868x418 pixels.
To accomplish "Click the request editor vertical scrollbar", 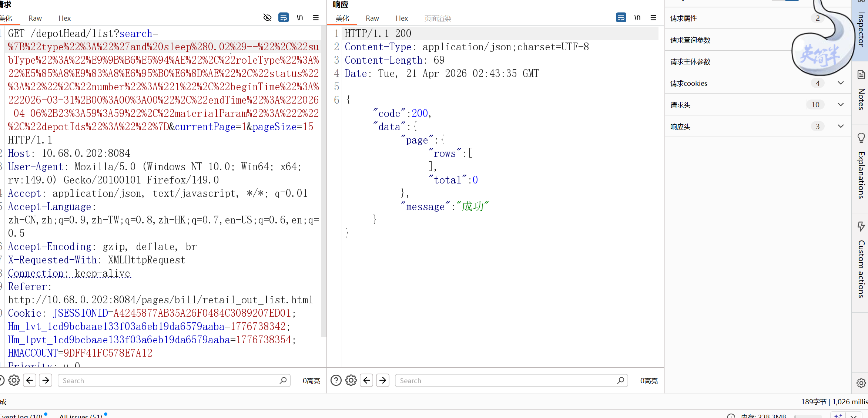I will [324, 181].
